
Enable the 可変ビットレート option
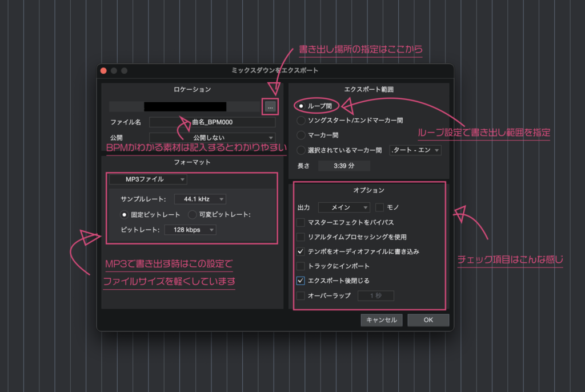pos(193,215)
